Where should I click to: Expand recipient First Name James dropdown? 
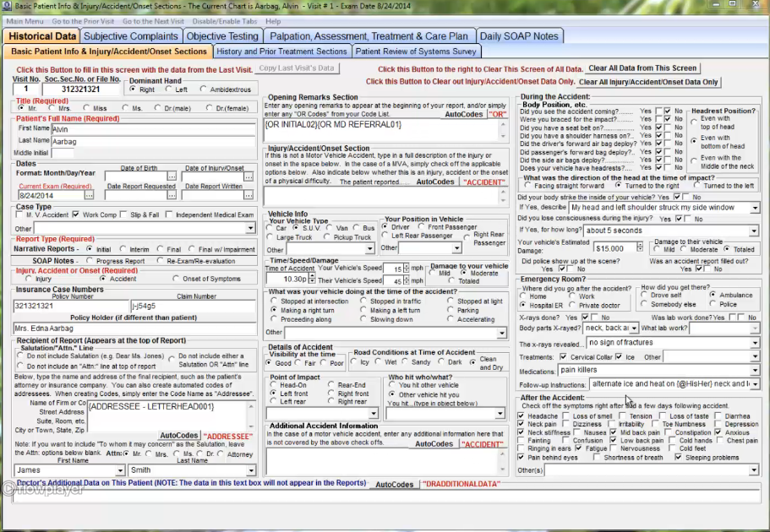(x=120, y=470)
